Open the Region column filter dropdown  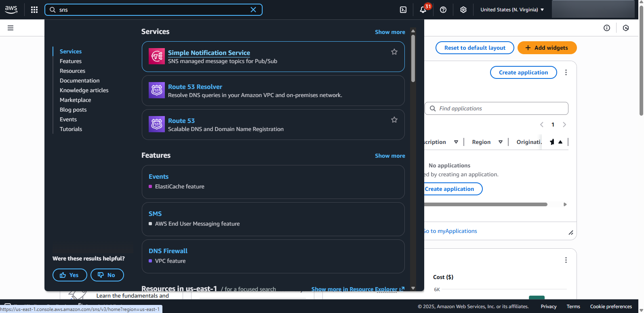tap(501, 142)
